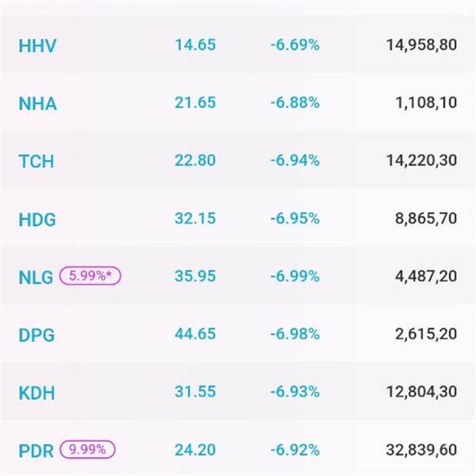Open TCH stock details
Image resolution: width=476 pixels, height=476 pixels.
pyautogui.click(x=36, y=161)
